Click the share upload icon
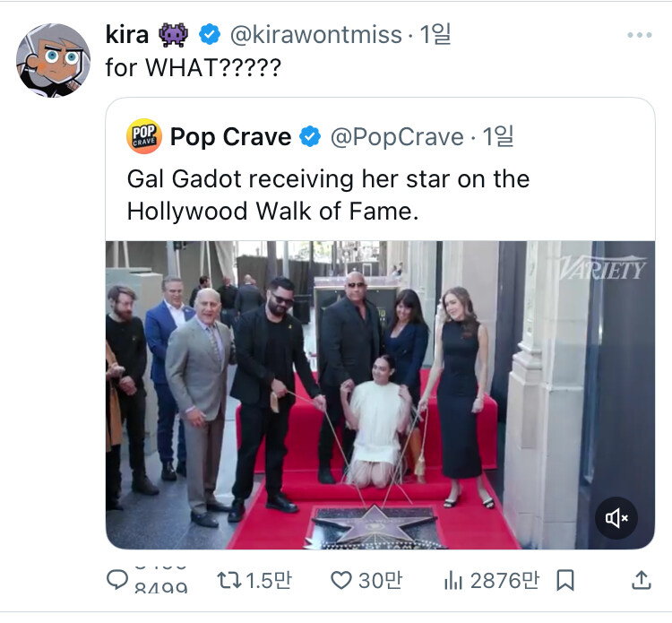This screenshot has height=623, width=672. [x=641, y=581]
